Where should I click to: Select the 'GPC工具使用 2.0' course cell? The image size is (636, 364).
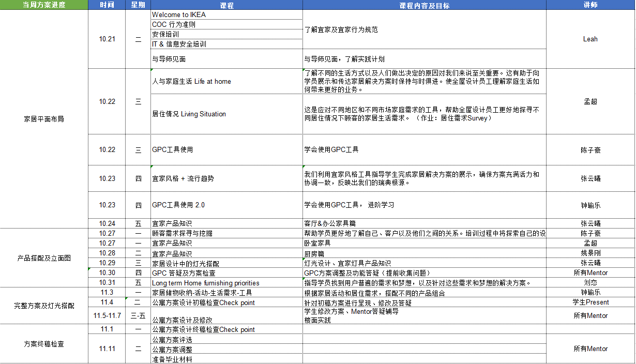[x=226, y=205]
